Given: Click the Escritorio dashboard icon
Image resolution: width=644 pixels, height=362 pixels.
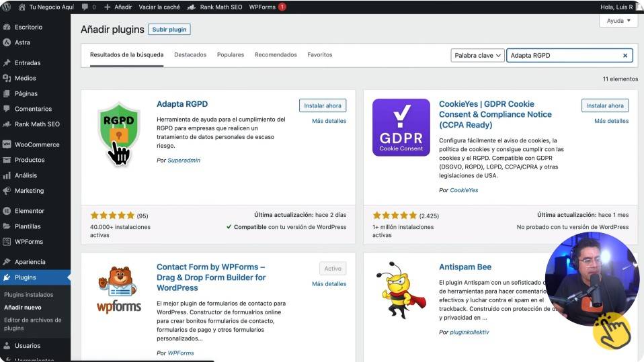Looking at the screenshot, I should (x=7, y=27).
